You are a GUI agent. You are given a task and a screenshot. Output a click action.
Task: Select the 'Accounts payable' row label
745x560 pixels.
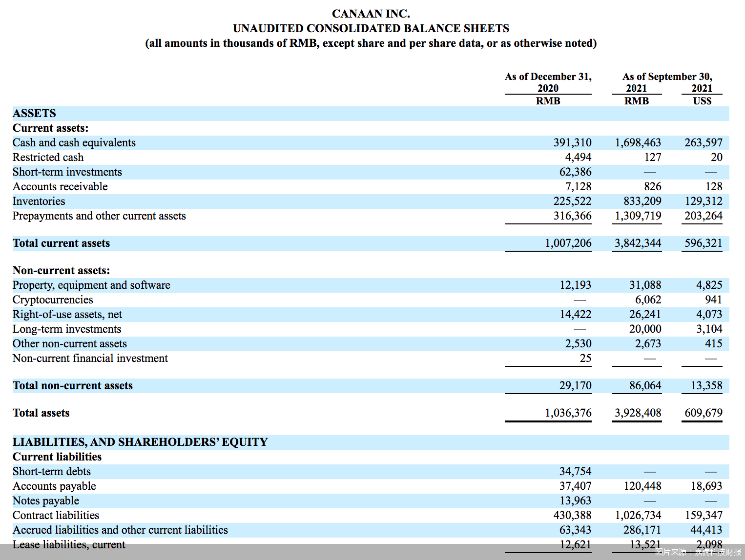point(54,486)
